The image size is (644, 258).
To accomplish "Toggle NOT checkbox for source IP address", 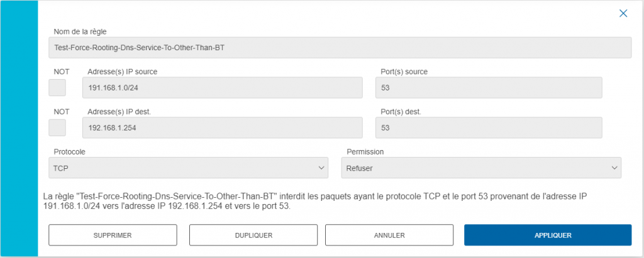I will 57,88.
